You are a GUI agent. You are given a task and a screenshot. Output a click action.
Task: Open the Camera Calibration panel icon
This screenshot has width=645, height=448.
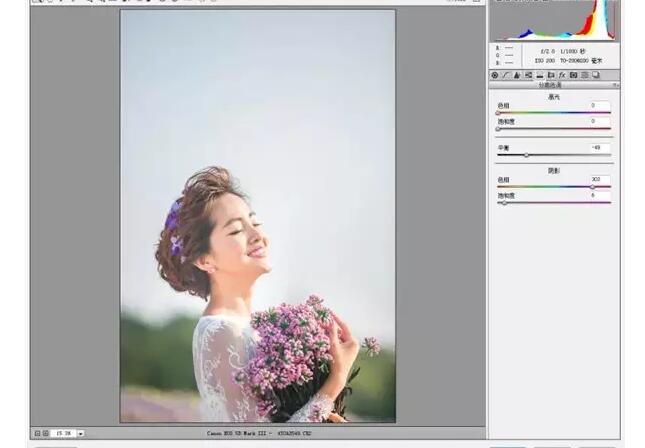click(572, 75)
